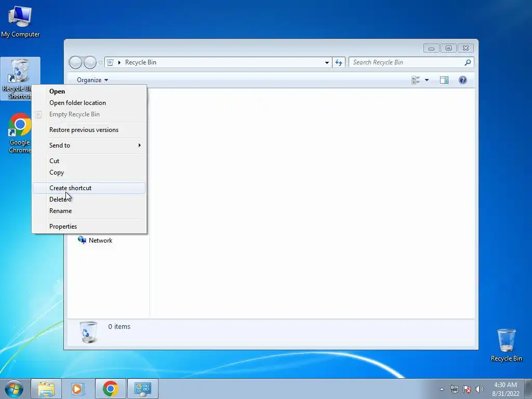Choose Cut in the context menu
Viewport: 532px width, 399px height.
(89, 161)
